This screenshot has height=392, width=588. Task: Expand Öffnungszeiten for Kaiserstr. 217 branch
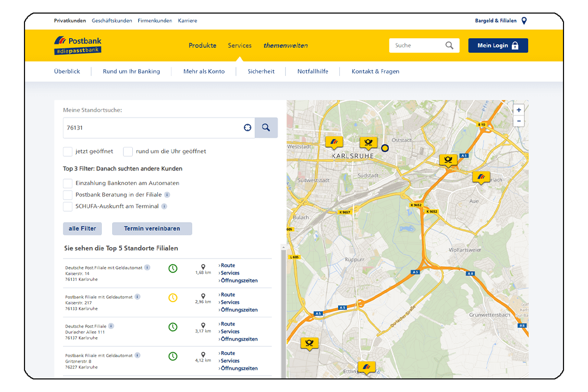(x=238, y=310)
